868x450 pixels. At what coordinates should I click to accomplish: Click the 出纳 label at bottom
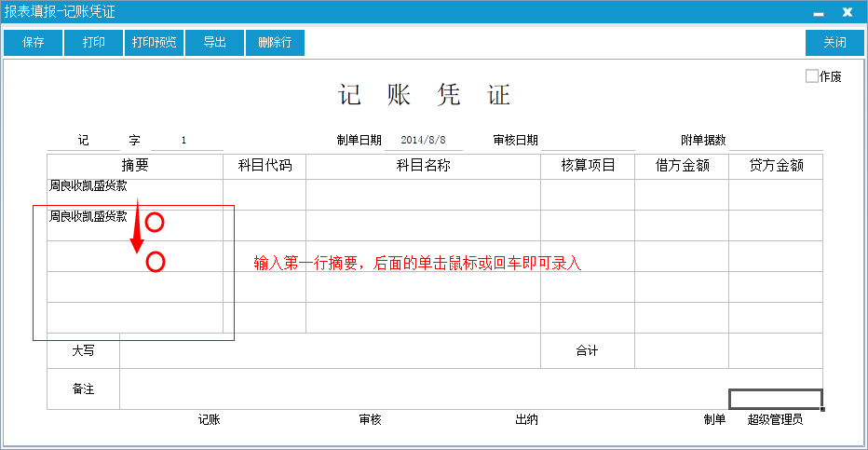click(x=526, y=419)
